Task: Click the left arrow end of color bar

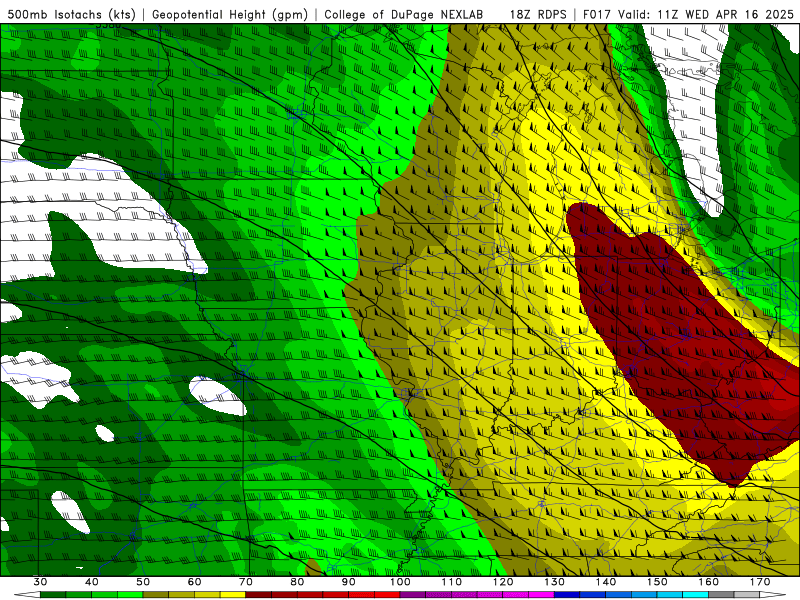Action: coord(27,595)
